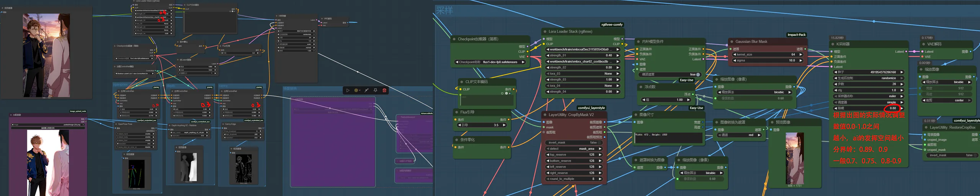
Task: Collapse the 条件零化 node via title dot
Action: [456, 140]
